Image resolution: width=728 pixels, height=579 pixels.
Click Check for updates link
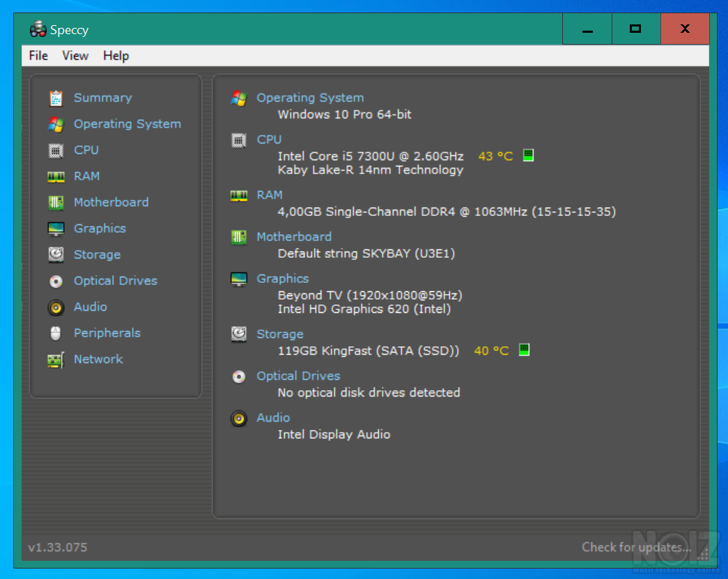pos(636,547)
